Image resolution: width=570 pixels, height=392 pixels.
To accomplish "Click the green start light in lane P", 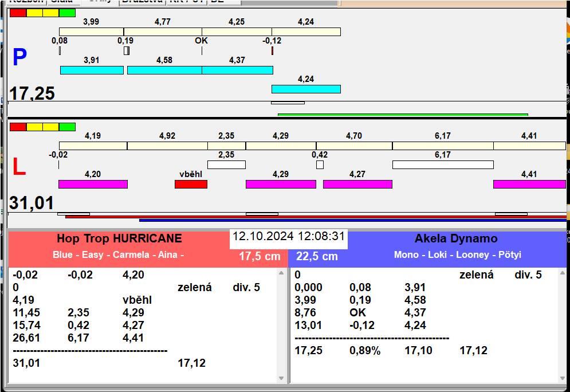I will 67,13.
